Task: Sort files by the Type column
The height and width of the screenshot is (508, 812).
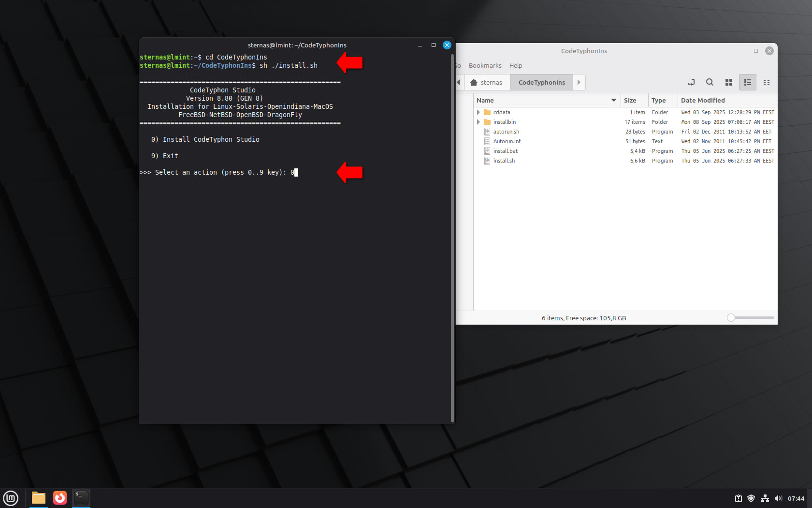Action: click(x=663, y=100)
